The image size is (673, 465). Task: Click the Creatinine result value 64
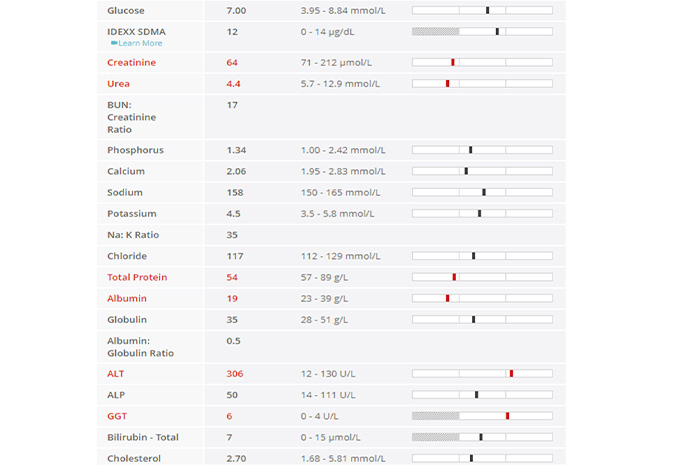point(232,63)
